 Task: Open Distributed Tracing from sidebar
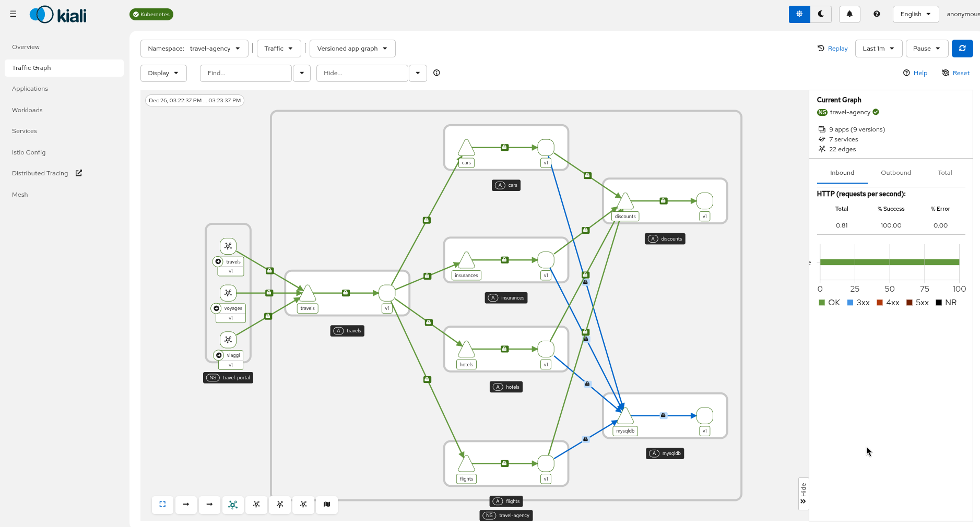click(x=40, y=173)
